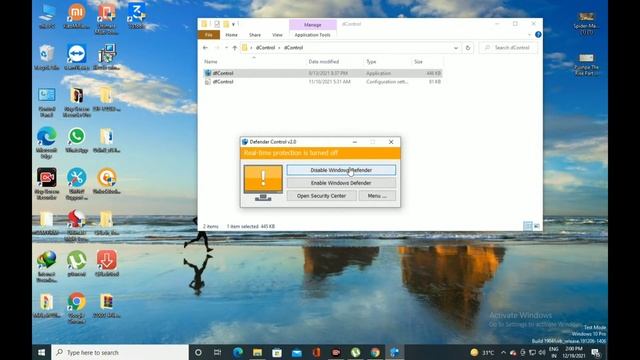Open Security Center from Defender Control
This screenshot has height=360, width=640.
tap(321, 196)
